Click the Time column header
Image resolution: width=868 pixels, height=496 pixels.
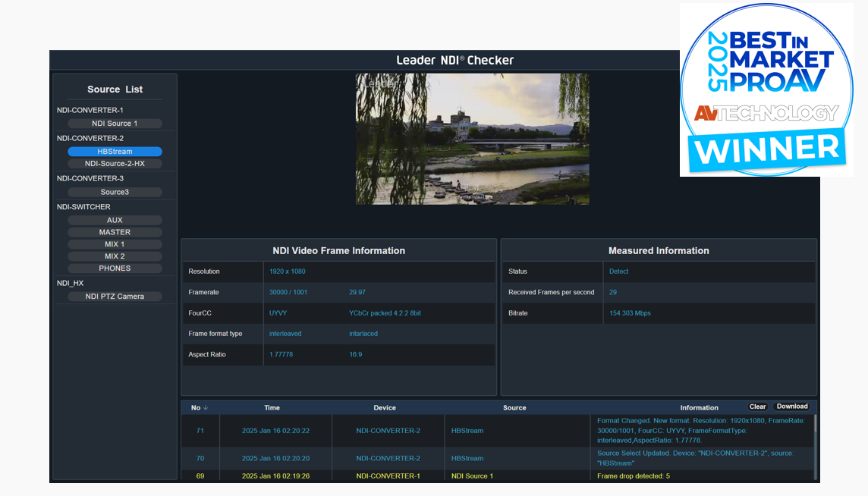pyautogui.click(x=275, y=408)
